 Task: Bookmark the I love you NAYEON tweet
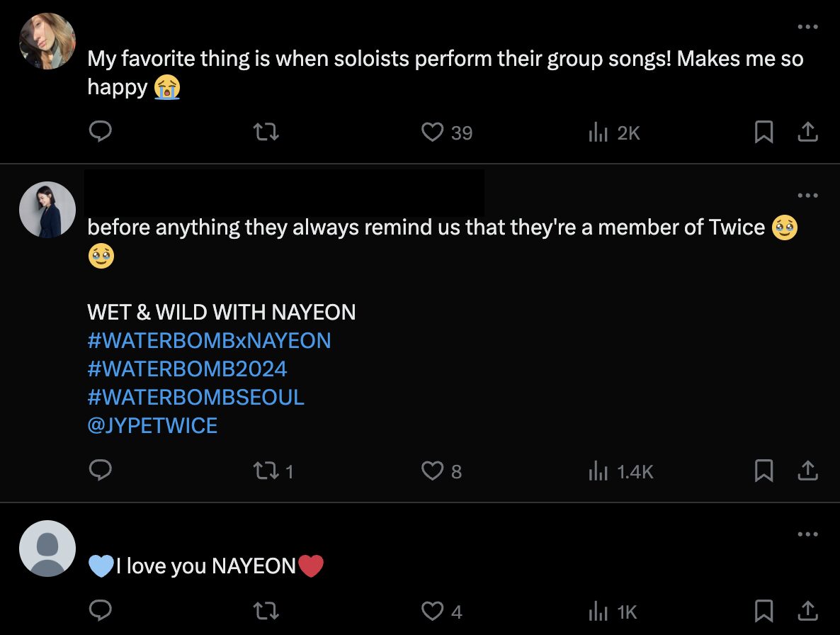[764, 611]
